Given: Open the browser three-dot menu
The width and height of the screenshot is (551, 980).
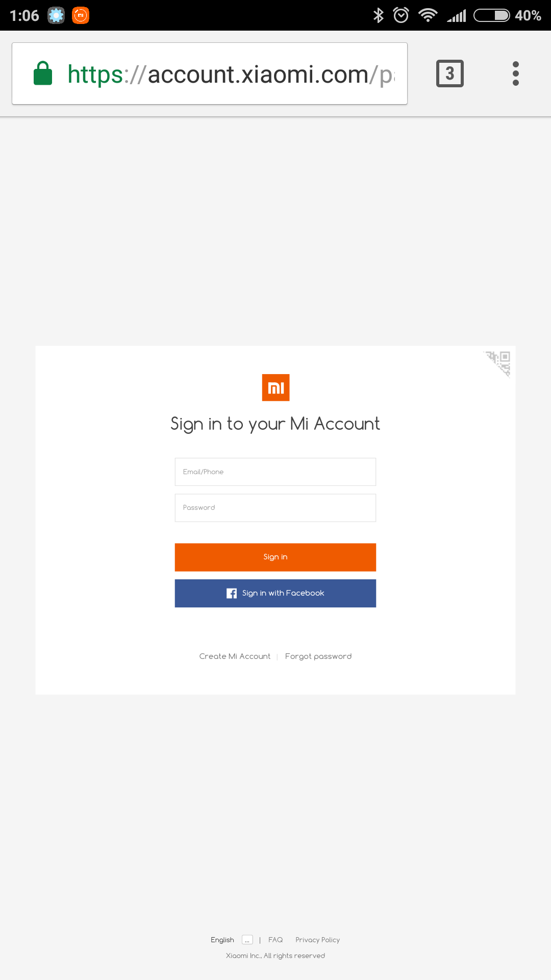Looking at the screenshot, I should (x=516, y=73).
